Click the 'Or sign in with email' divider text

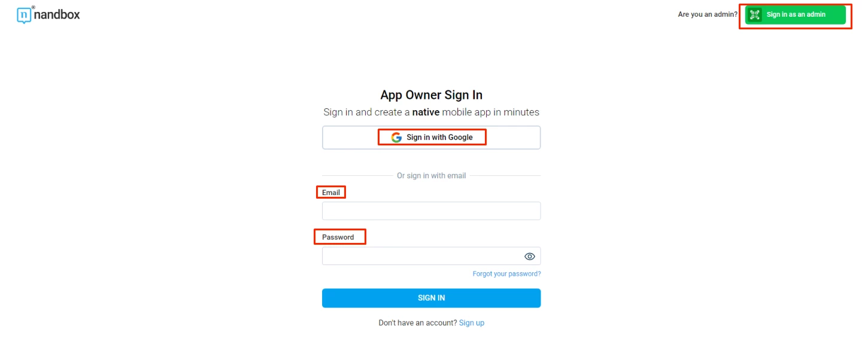click(x=431, y=176)
